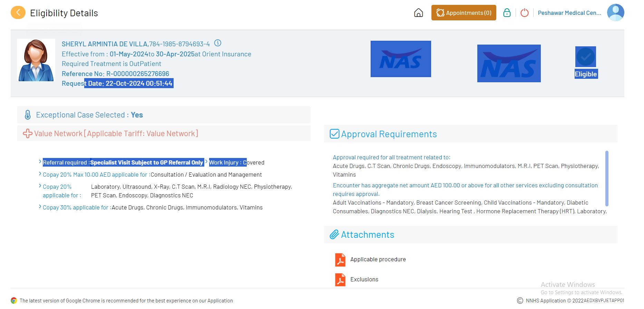Open the Applicable procedure PDF icon

pyautogui.click(x=340, y=260)
